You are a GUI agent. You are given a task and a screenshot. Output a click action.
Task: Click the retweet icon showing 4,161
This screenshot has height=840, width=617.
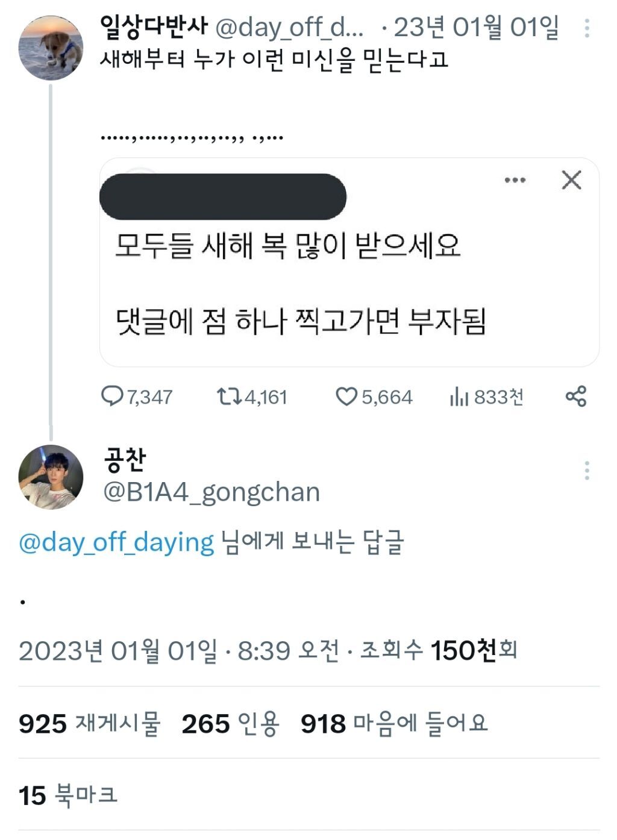point(228,396)
